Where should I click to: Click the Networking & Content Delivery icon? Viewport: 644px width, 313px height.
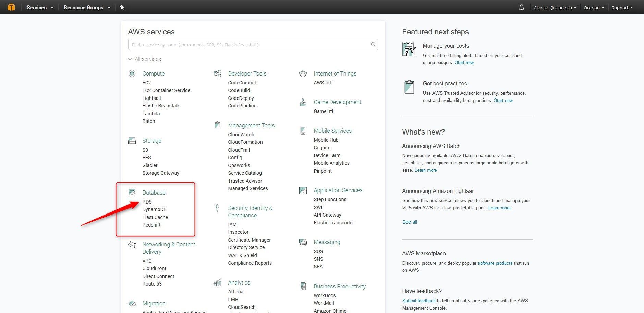tap(132, 244)
